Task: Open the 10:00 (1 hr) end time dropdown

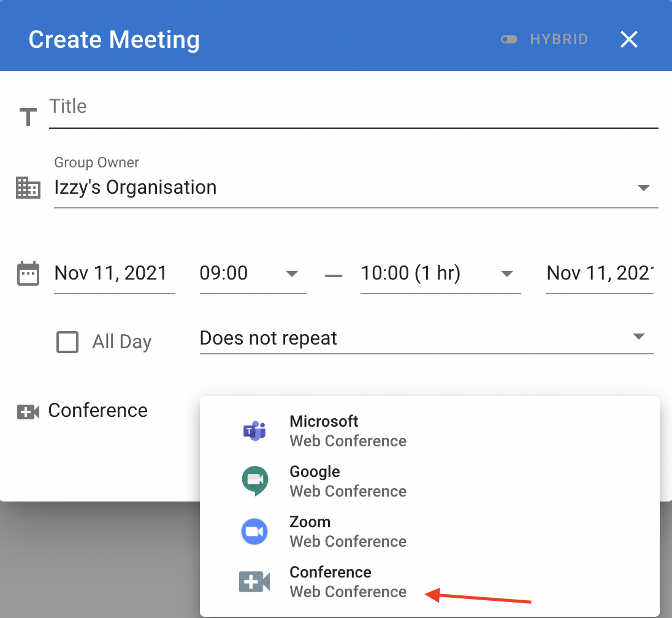Action: coord(441,273)
